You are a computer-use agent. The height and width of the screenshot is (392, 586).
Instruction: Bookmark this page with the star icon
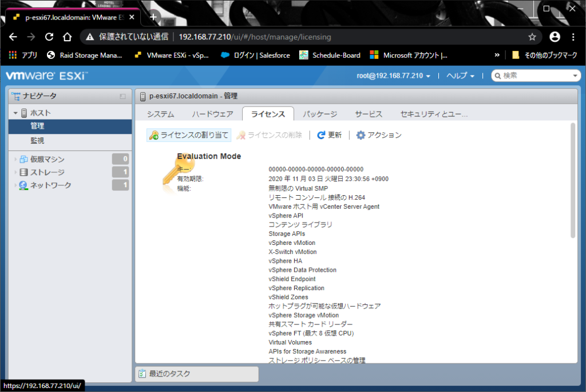[532, 37]
